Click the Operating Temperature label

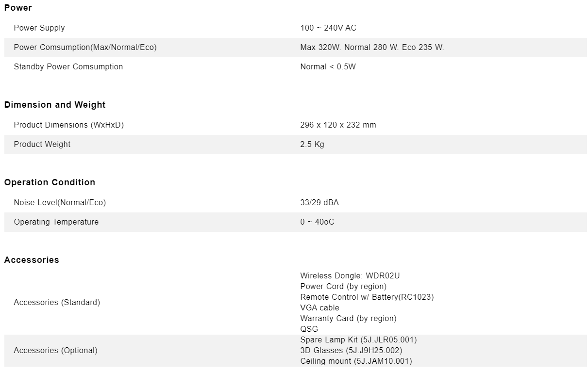(56, 222)
